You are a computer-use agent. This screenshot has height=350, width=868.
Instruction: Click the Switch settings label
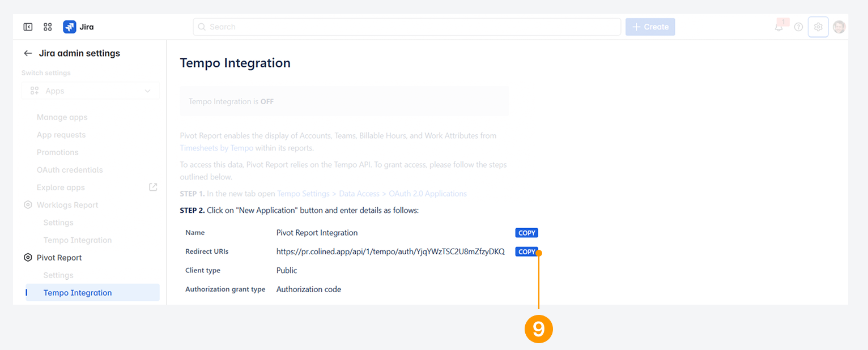coord(46,73)
